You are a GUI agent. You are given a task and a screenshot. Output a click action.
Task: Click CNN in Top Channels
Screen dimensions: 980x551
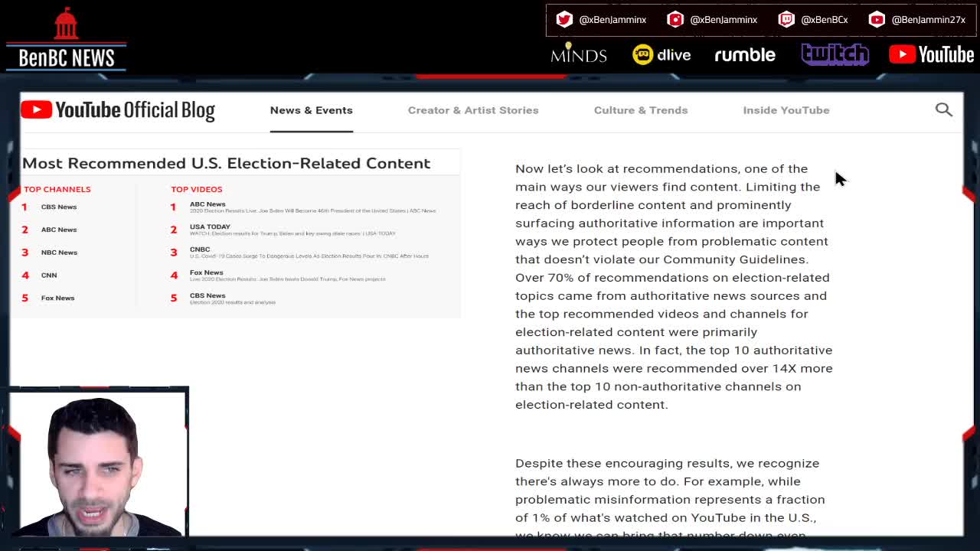(x=49, y=275)
